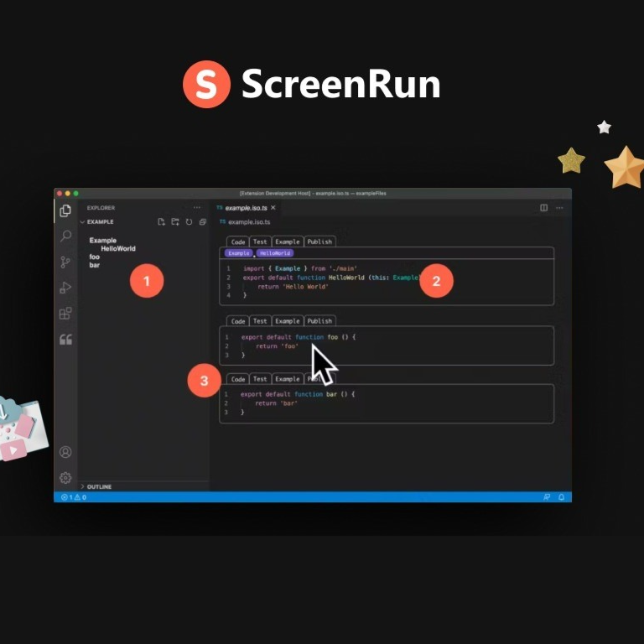
Task: Select Example tab of foo block
Action: coord(288,321)
